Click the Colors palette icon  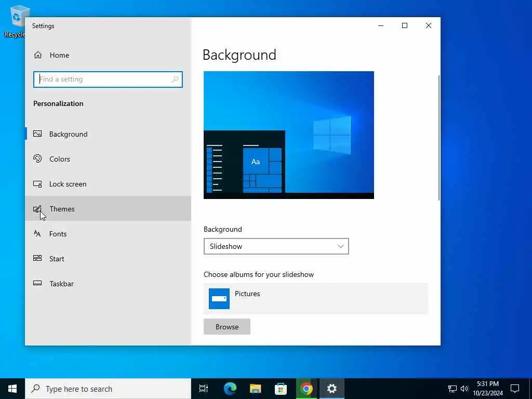(x=37, y=158)
